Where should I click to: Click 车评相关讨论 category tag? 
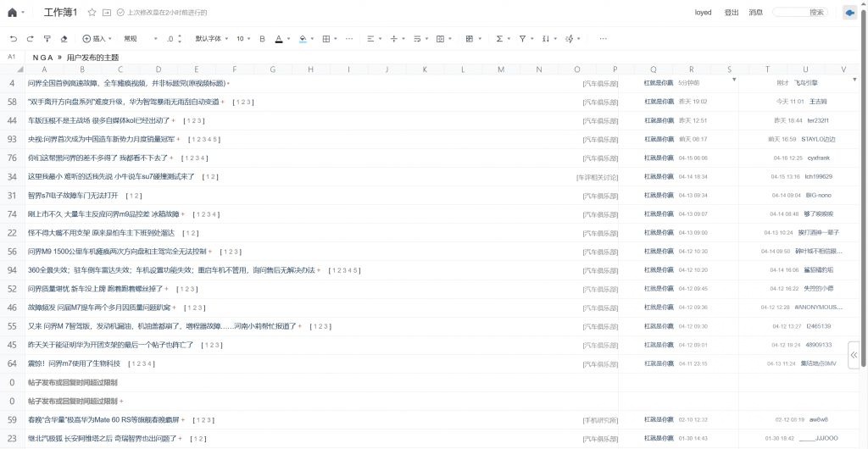[597, 177]
